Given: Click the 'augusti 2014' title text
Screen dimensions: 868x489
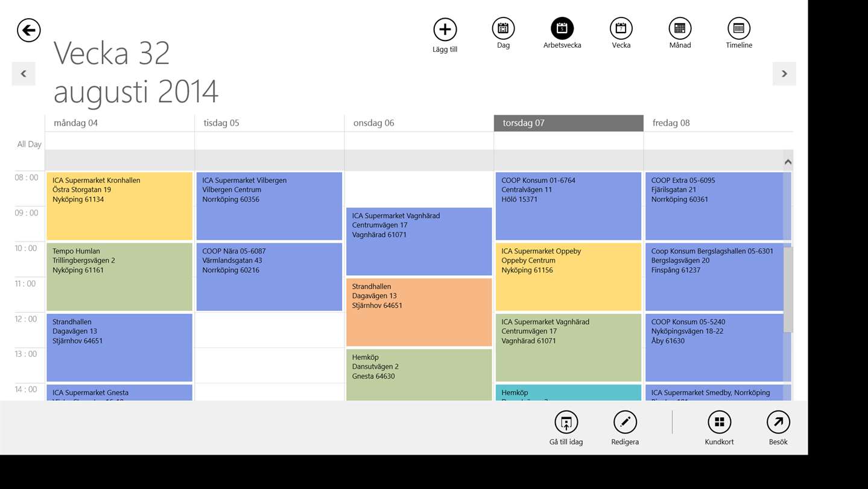Looking at the screenshot, I should click(136, 92).
